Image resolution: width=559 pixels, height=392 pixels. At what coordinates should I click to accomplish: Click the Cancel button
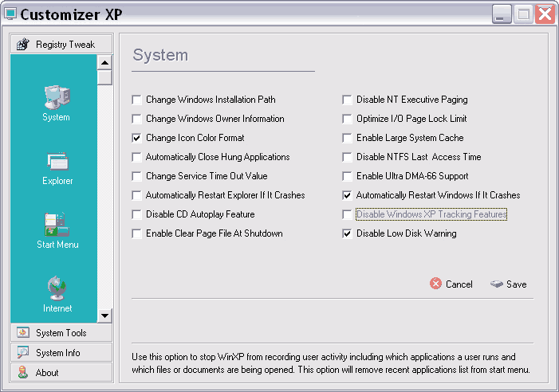coord(451,284)
